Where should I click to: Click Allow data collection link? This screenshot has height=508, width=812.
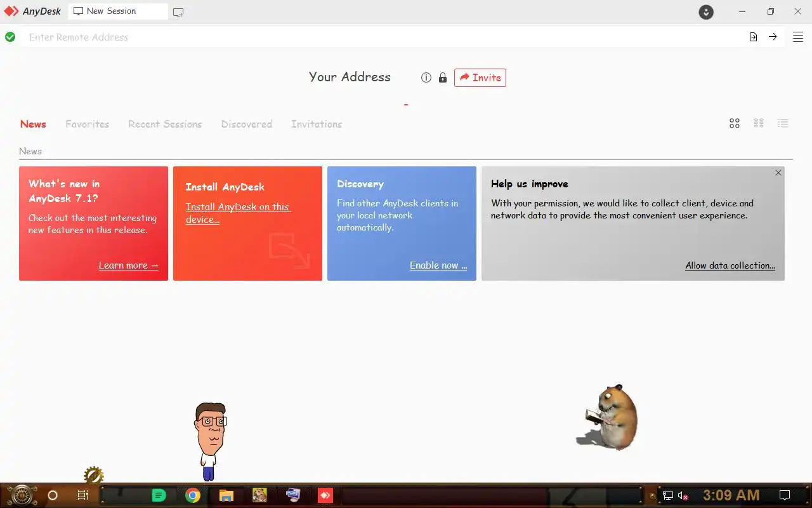[x=730, y=265]
